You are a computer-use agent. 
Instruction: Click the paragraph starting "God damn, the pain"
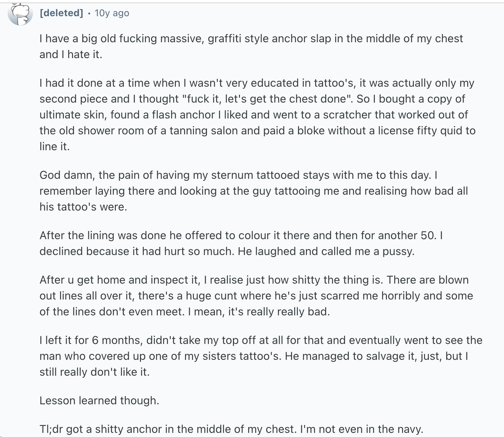click(x=254, y=191)
